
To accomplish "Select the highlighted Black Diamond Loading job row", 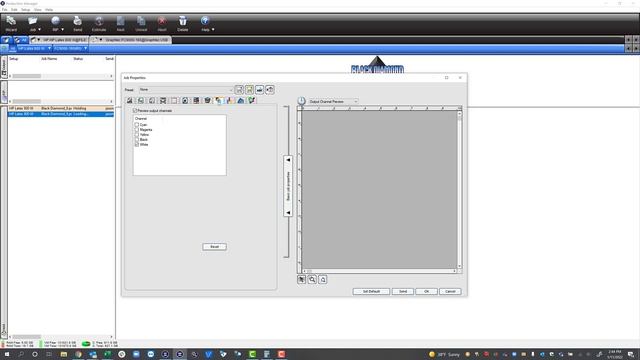I will coord(61,114).
